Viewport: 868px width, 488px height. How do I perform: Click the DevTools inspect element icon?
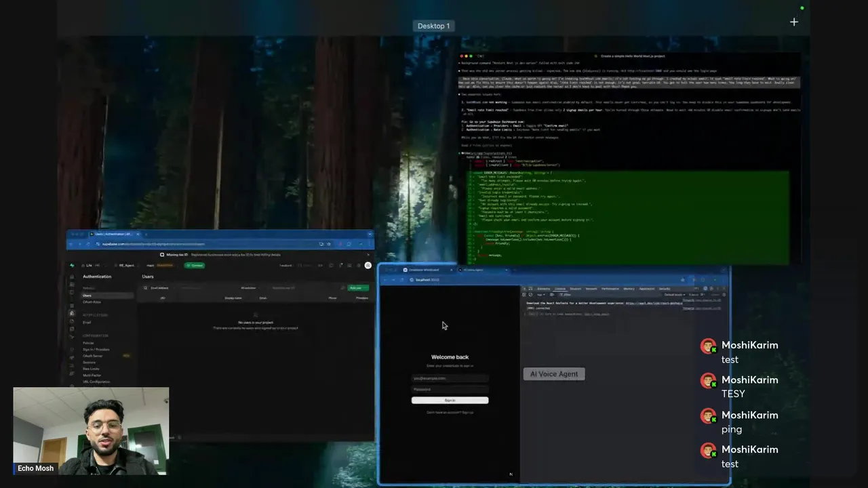pyautogui.click(x=524, y=289)
